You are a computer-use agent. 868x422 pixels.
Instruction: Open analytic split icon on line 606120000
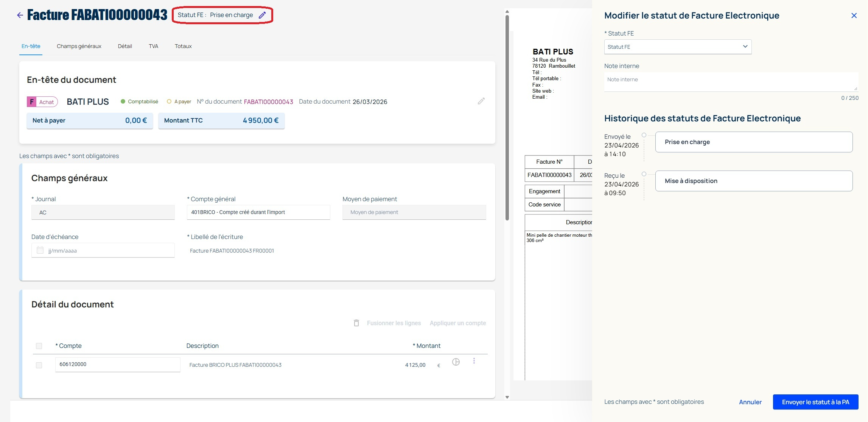coord(456,362)
